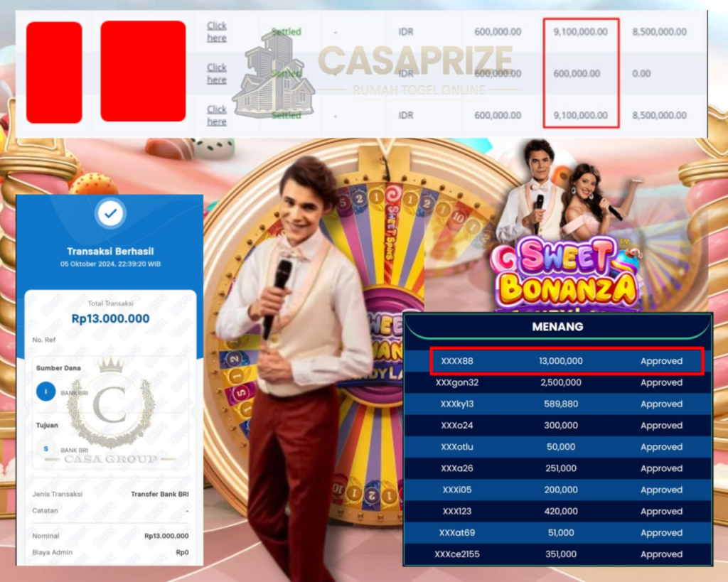Click the Settled status on the top row

(x=287, y=31)
